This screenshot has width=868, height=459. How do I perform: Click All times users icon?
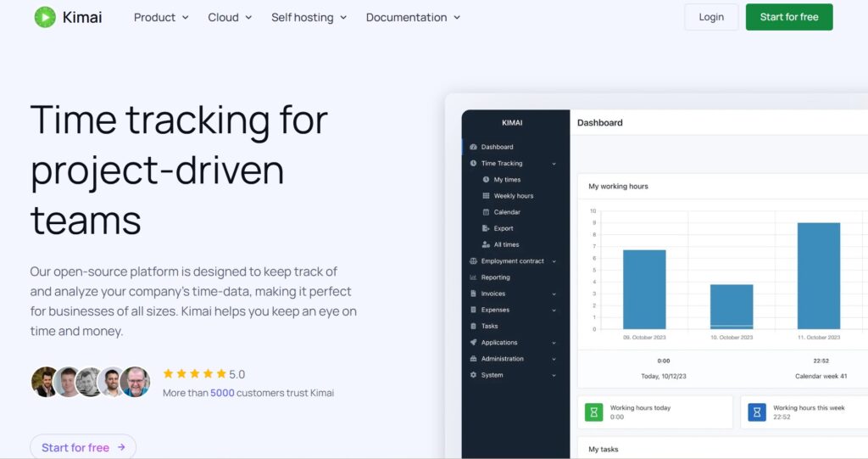point(486,244)
